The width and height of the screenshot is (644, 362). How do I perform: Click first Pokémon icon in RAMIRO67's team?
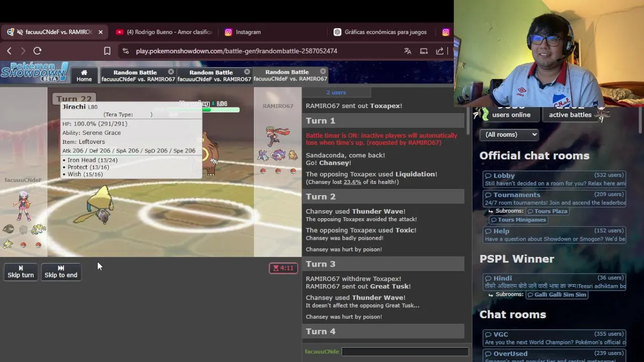[263, 155]
